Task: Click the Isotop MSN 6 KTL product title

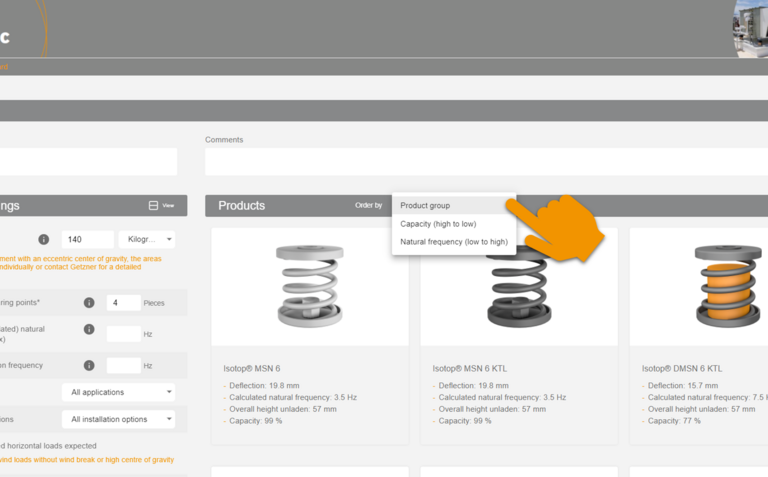Action: pos(471,369)
